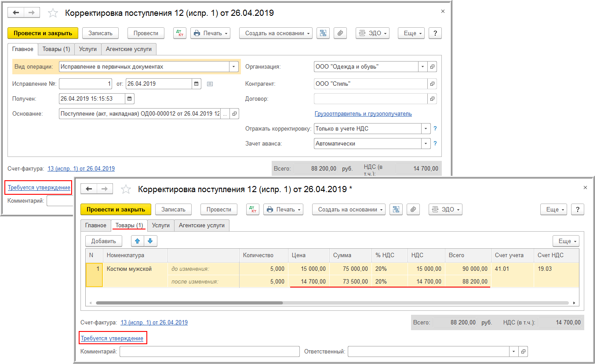
Task: Open calendar picker for Исправление date
Action: tap(197, 84)
